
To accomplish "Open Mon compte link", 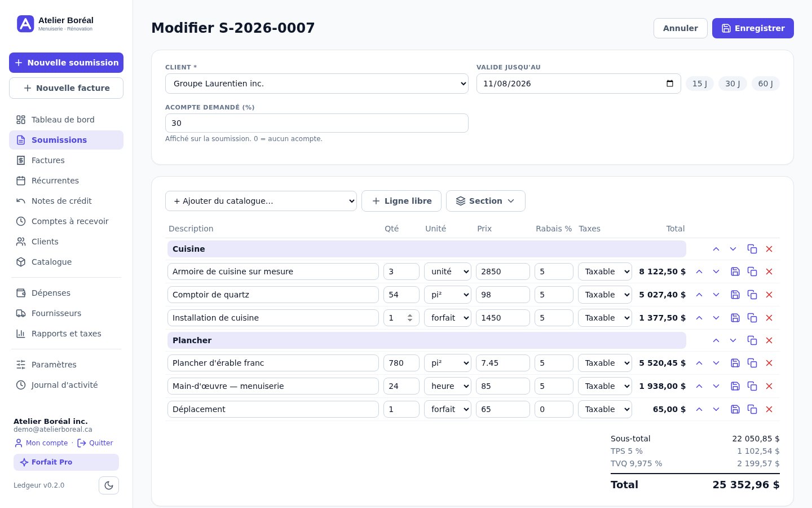I will point(41,443).
